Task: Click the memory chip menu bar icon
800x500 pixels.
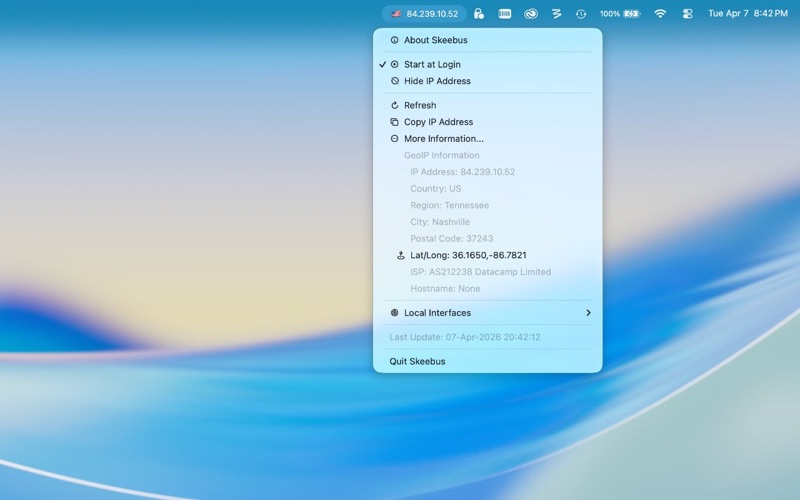Action: 505,14
